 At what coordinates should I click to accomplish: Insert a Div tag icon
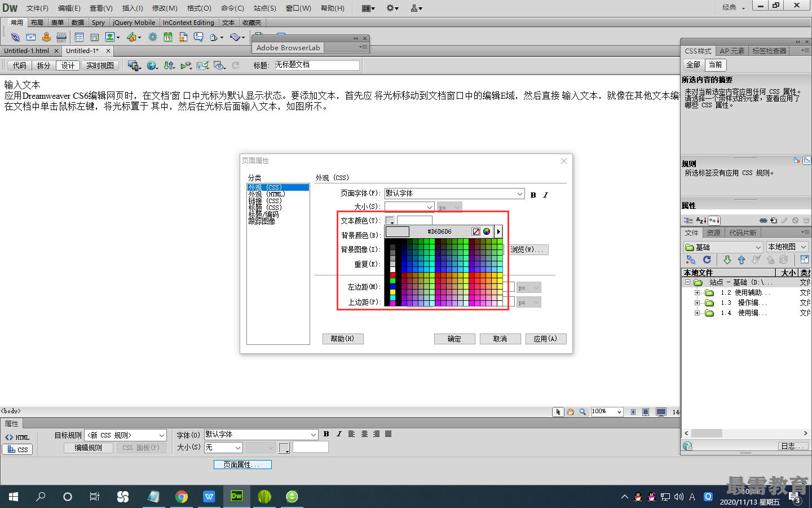(x=95, y=37)
